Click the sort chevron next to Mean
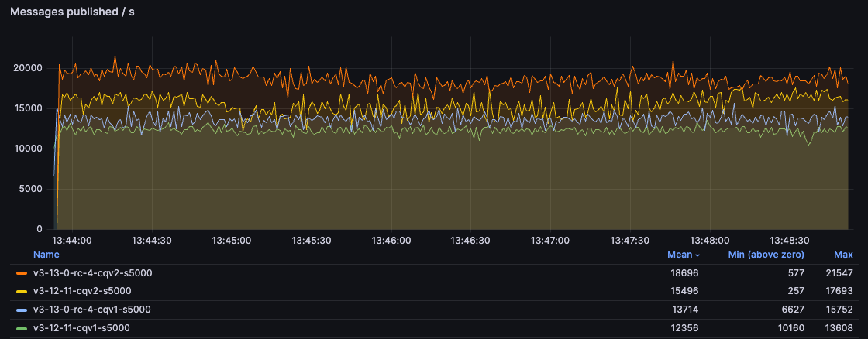This screenshot has height=339, width=868. tap(696, 255)
